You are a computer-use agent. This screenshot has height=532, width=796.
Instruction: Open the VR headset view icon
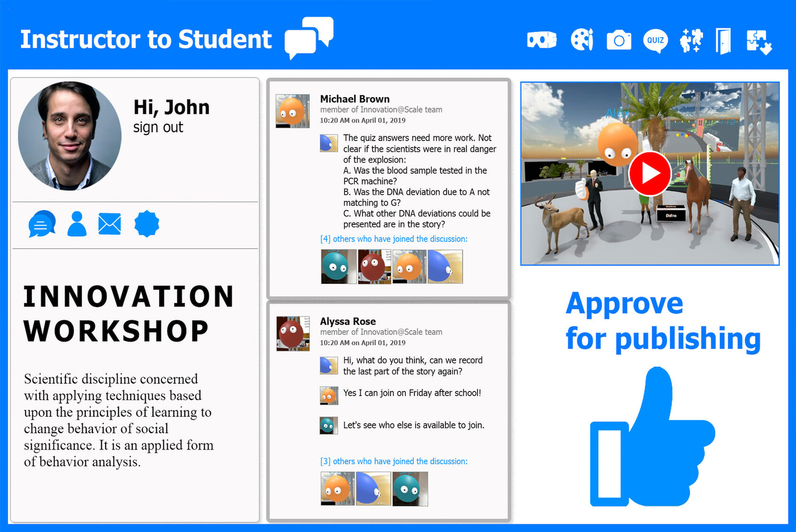click(x=542, y=40)
